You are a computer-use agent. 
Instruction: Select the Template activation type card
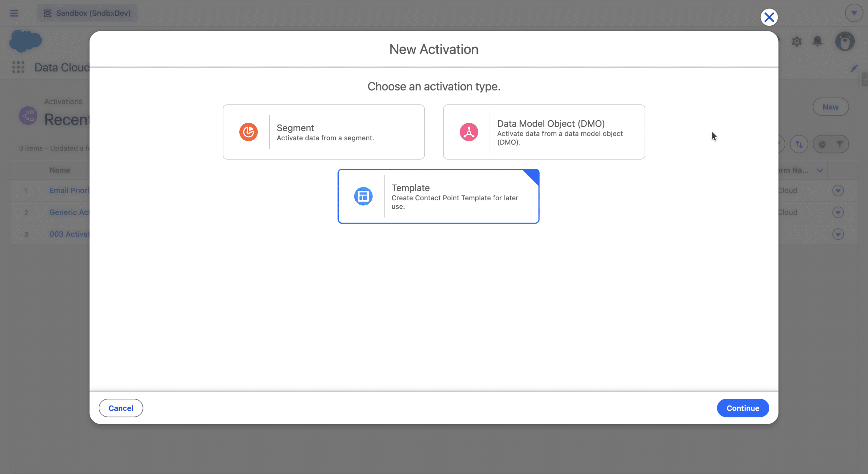tap(438, 196)
